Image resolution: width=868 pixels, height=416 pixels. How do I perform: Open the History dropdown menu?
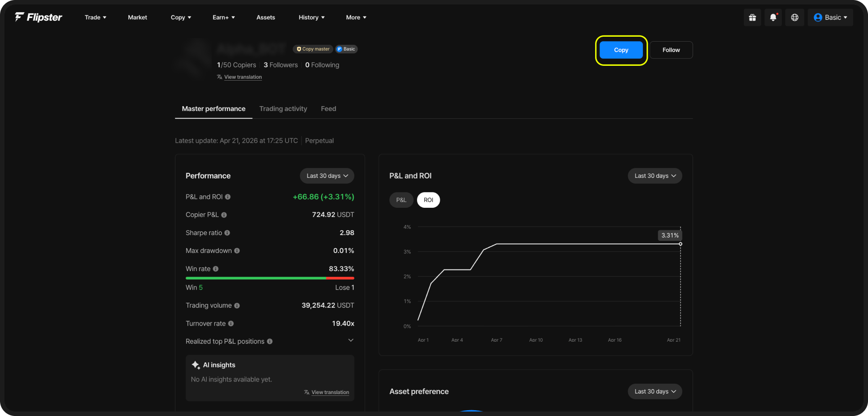311,17
